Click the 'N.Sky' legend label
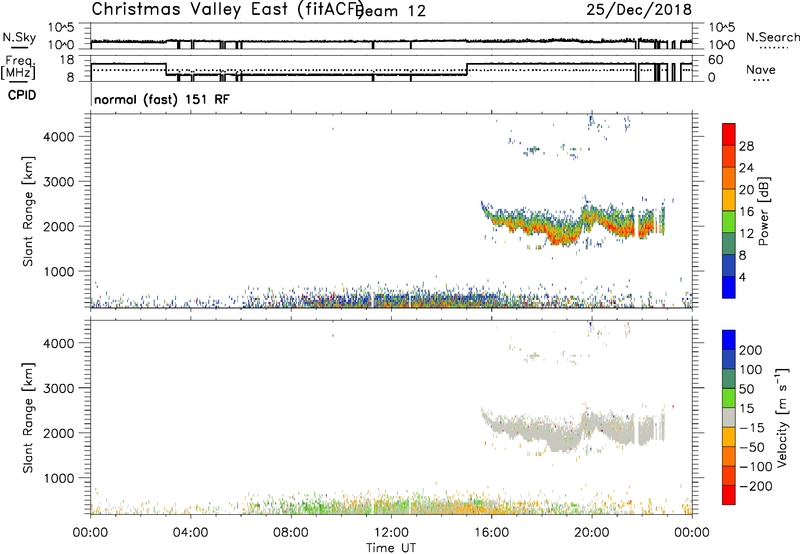Screen dimensions: 800x554 coord(19,37)
